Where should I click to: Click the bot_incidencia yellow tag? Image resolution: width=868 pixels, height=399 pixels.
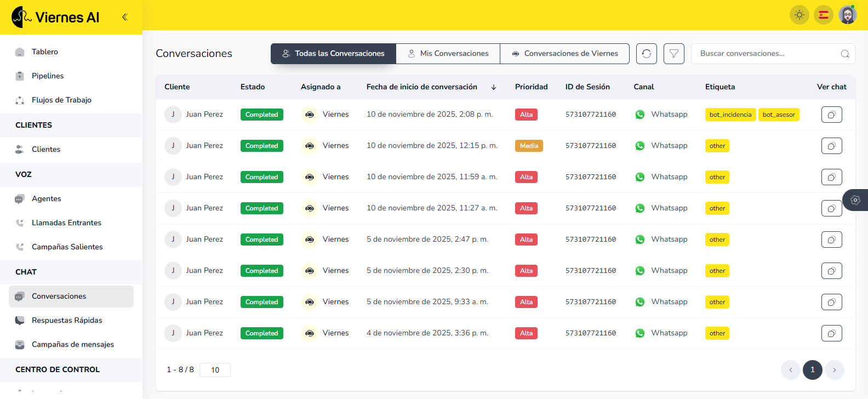pos(730,115)
